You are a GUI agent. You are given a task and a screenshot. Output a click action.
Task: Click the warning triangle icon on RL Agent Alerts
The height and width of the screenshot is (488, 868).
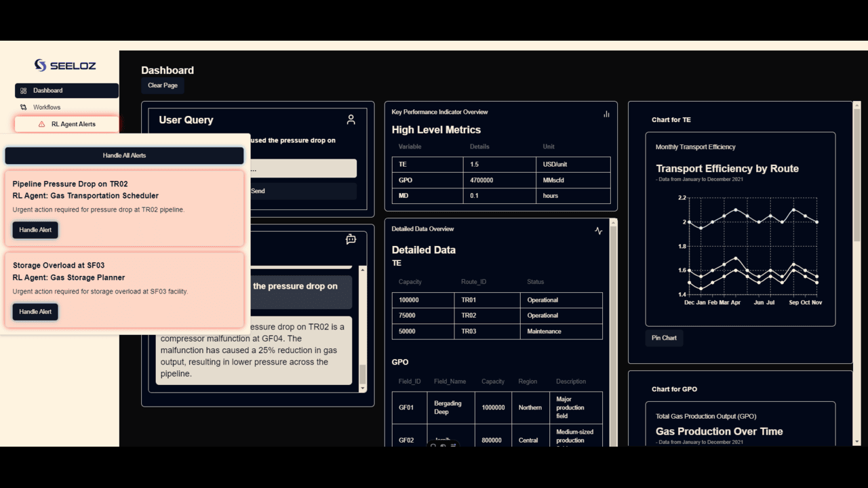(42, 124)
